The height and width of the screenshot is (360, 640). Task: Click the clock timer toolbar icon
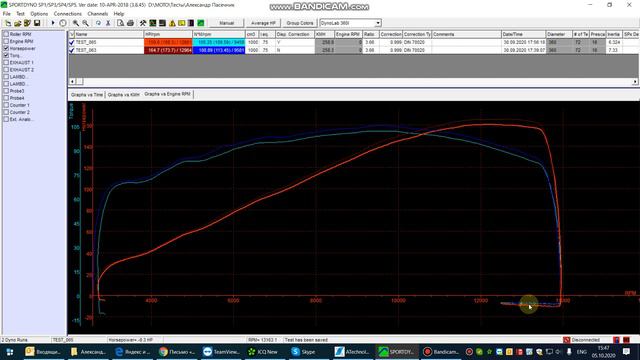[62, 23]
